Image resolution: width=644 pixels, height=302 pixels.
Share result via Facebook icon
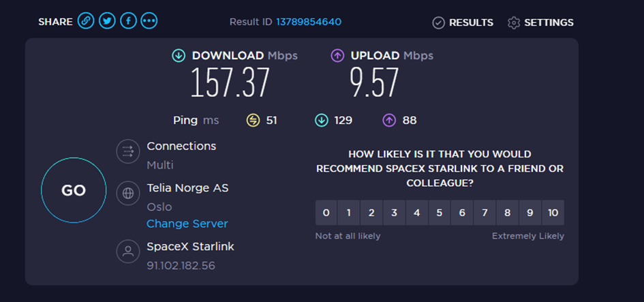(128, 20)
